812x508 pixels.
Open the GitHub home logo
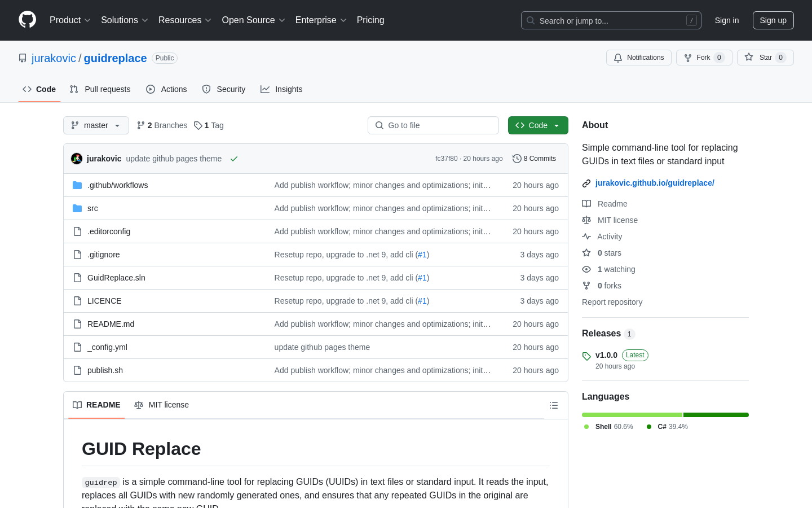click(27, 20)
